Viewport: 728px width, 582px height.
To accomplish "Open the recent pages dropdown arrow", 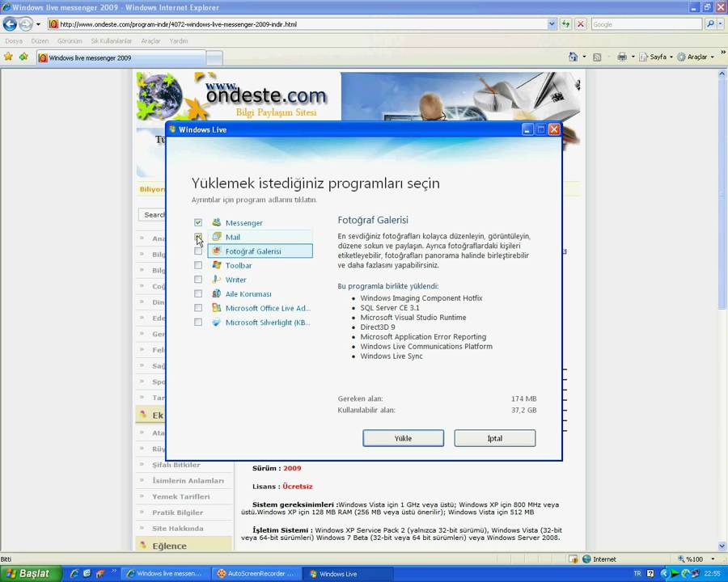I will coord(39,24).
